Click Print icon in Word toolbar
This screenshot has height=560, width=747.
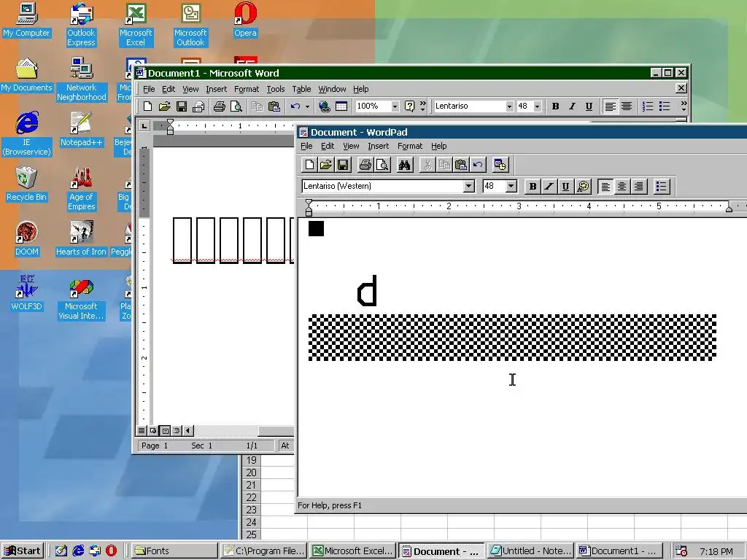pyautogui.click(x=219, y=106)
